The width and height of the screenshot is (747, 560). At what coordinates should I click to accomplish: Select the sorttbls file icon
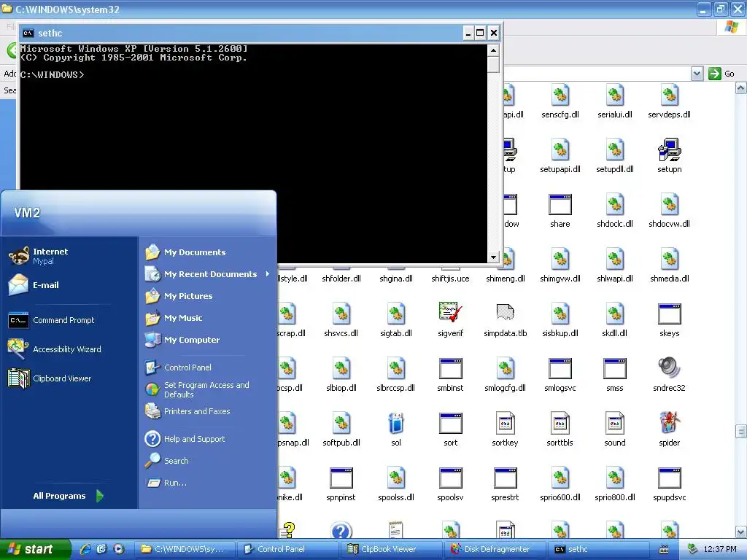click(x=560, y=424)
